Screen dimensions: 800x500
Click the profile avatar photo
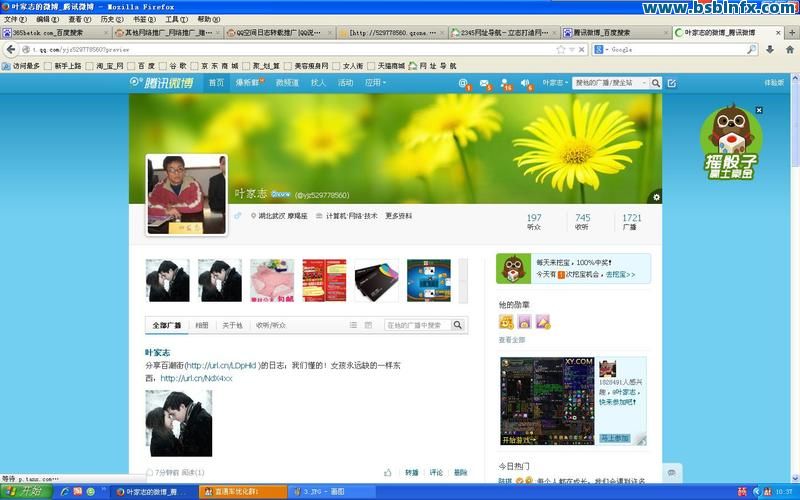(187, 194)
